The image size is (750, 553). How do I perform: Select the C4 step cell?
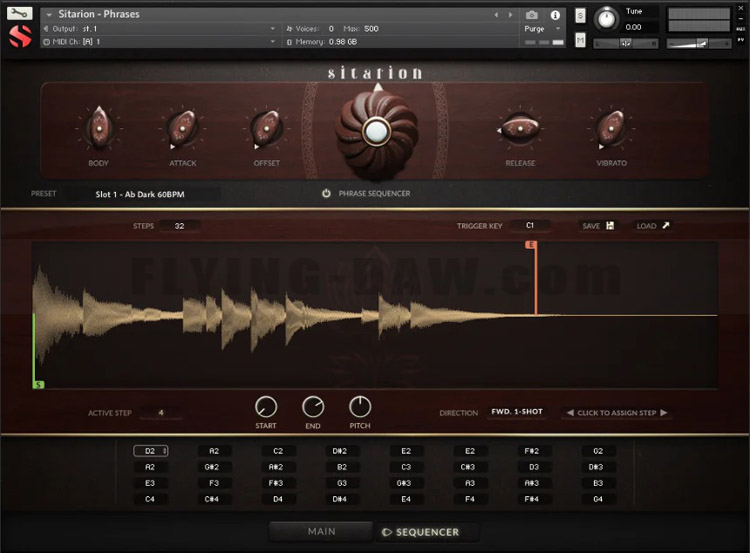[x=150, y=499]
